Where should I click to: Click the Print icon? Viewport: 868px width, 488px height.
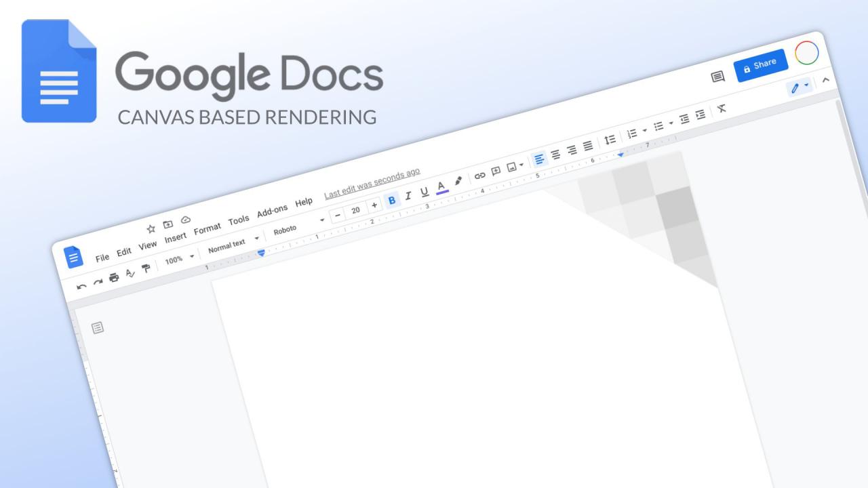pyautogui.click(x=113, y=277)
